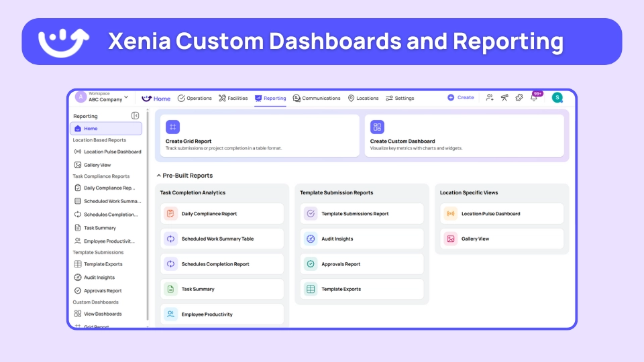This screenshot has height=362, width=644.
Task: Click the sidebar vertical scrollbar
Action: tap(148, 217)
